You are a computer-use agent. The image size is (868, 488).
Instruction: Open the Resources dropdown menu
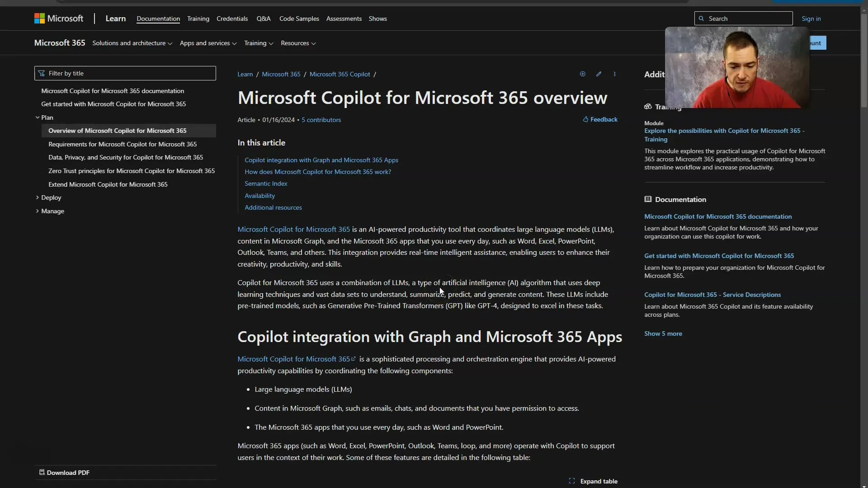(x=297, y=43)
